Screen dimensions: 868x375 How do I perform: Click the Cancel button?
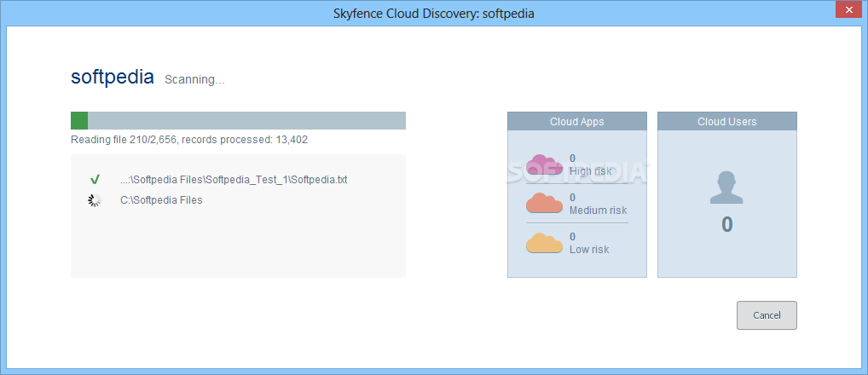tap(767, 315)
